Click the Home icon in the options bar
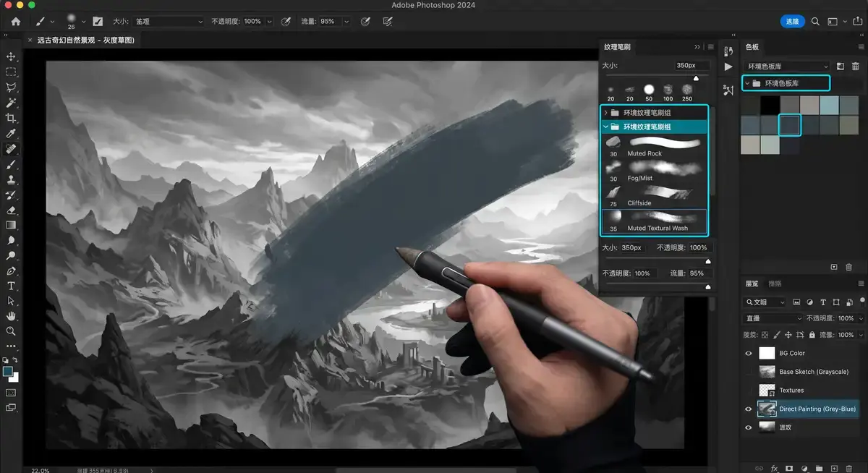This screenshot has width=868, height=473. [x=16, y=22]
